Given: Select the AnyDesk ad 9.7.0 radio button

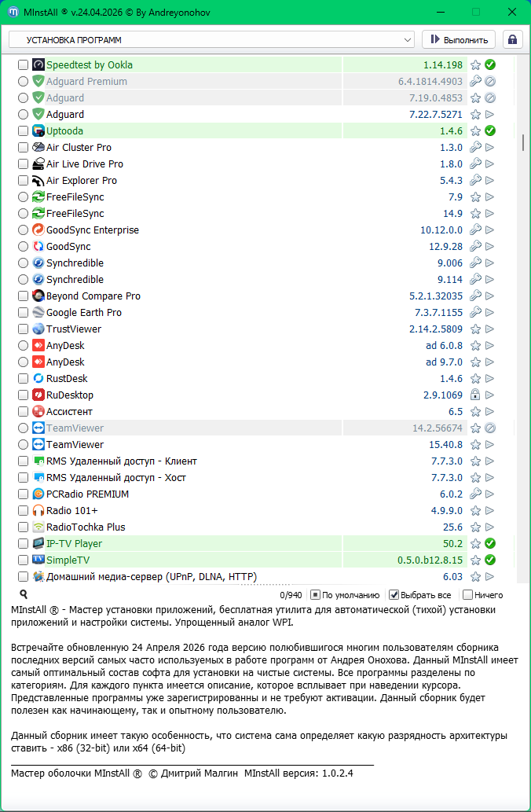Looking at the screenshot, I should pos(23,362).
